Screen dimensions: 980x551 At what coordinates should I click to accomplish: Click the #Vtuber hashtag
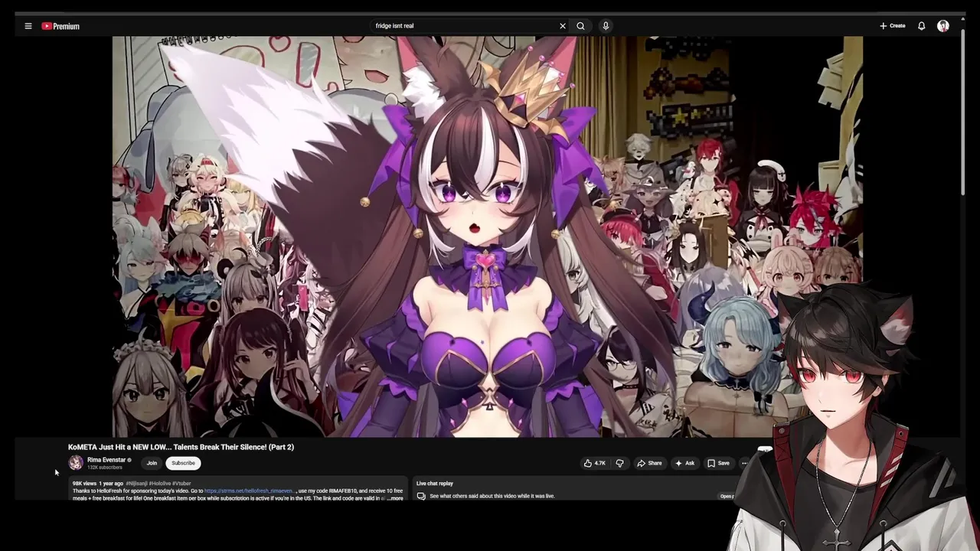point(181,484)
